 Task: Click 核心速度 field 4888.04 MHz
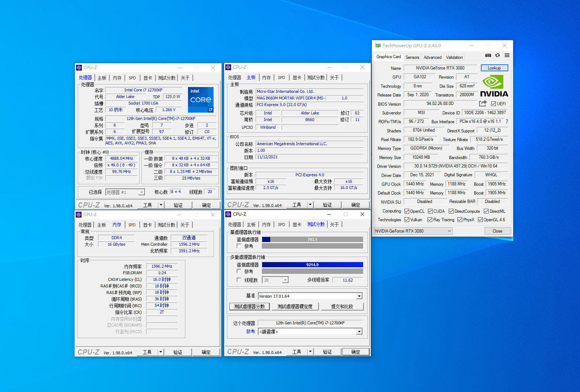[121, 158]
